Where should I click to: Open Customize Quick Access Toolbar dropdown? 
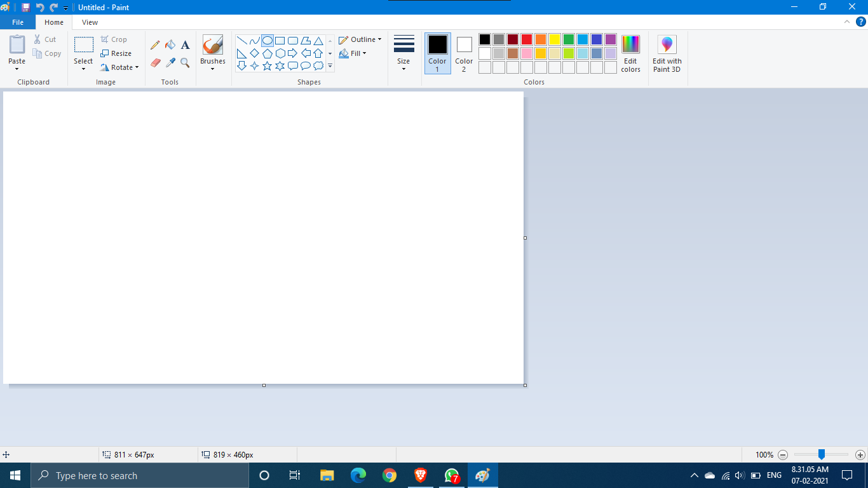pos(65,8)
